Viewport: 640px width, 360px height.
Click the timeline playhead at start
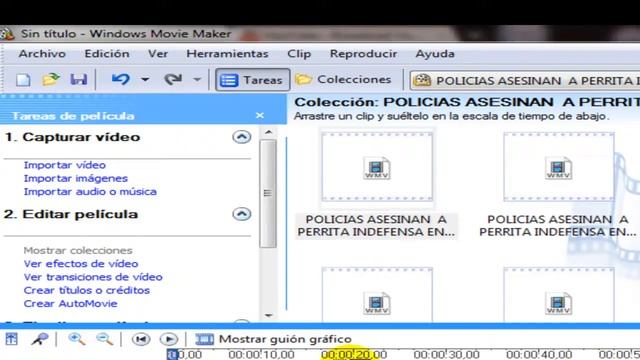click(x=172, y=355)
